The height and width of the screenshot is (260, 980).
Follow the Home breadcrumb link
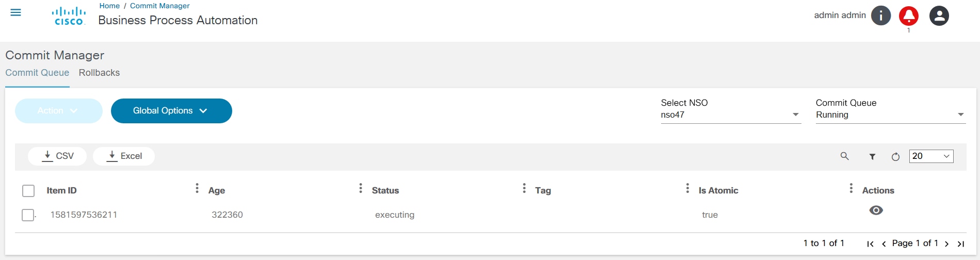coord(109,6)
